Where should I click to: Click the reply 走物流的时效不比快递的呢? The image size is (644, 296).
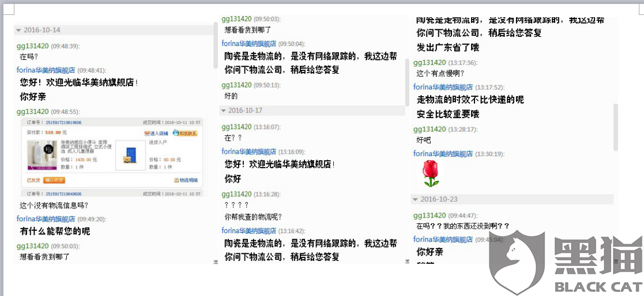(470, 100)
